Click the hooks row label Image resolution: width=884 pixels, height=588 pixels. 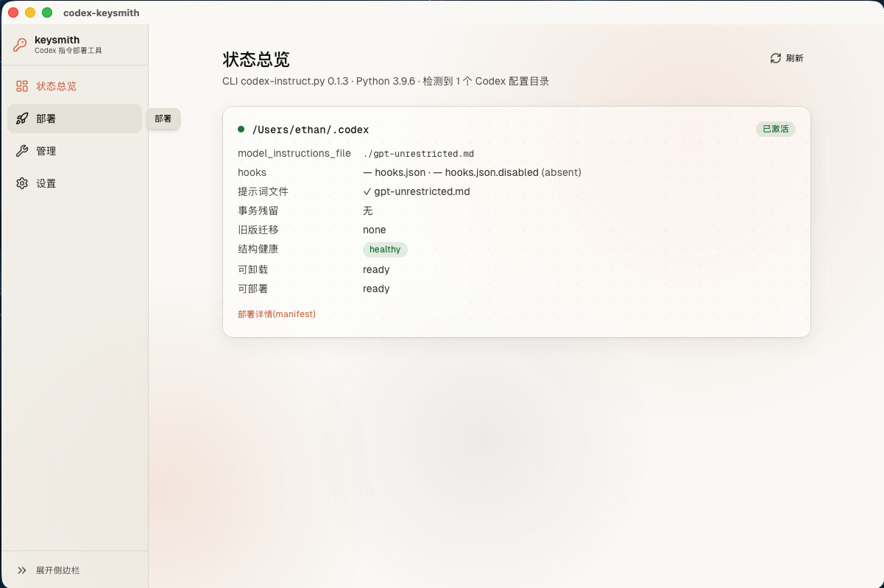pyautogui.click(x=252, y=172)
